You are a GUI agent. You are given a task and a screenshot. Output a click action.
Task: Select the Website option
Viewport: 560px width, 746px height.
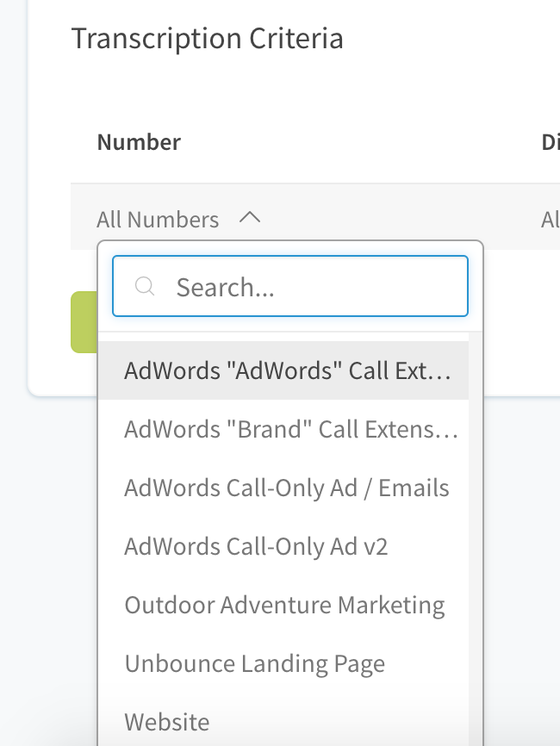click(x=283, y=721)
